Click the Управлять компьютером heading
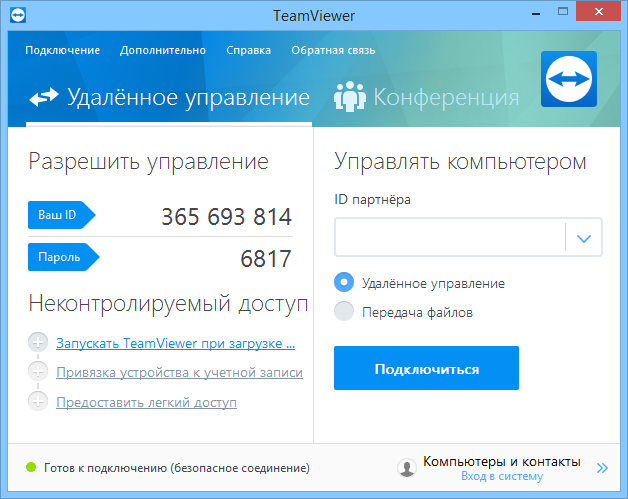This screenshot has width=628, height=499. pos(460,162)
